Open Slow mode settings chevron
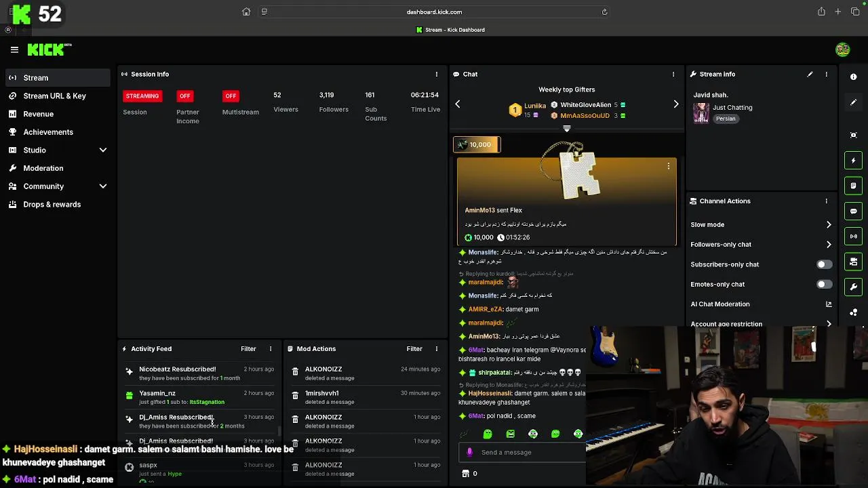Viewport: 868px width, 488px height. 829,224
